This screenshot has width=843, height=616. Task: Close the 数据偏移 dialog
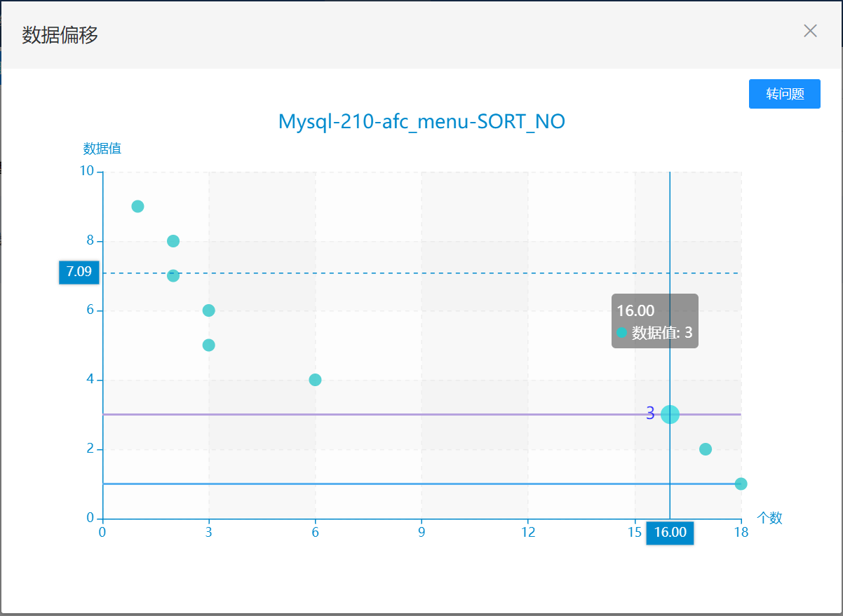point(810,31)
